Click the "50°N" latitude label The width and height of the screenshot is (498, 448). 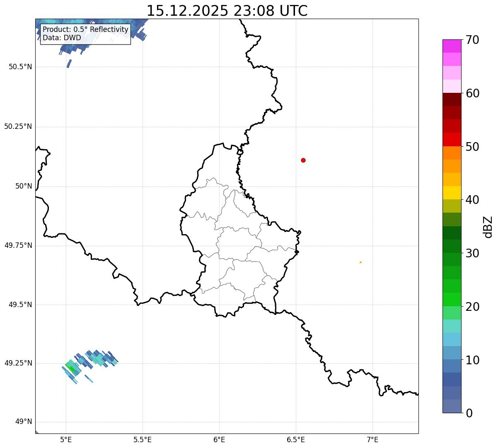24,186
